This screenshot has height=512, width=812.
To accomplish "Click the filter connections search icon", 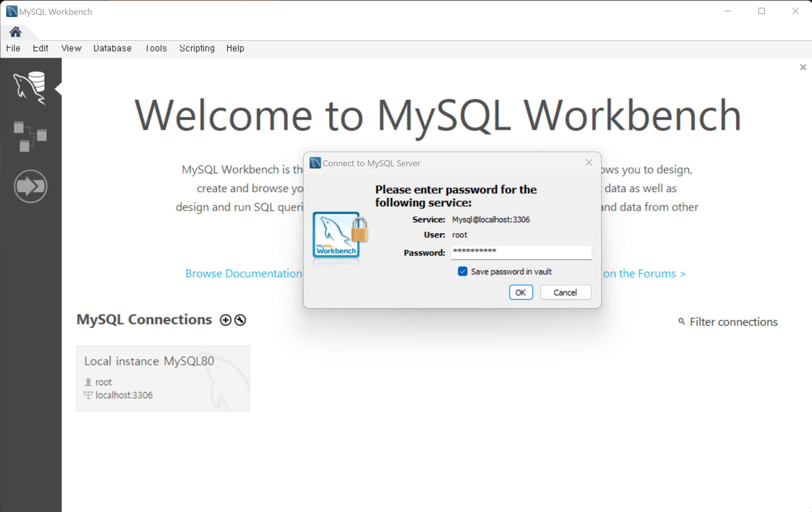I will (x=681, y=321).
